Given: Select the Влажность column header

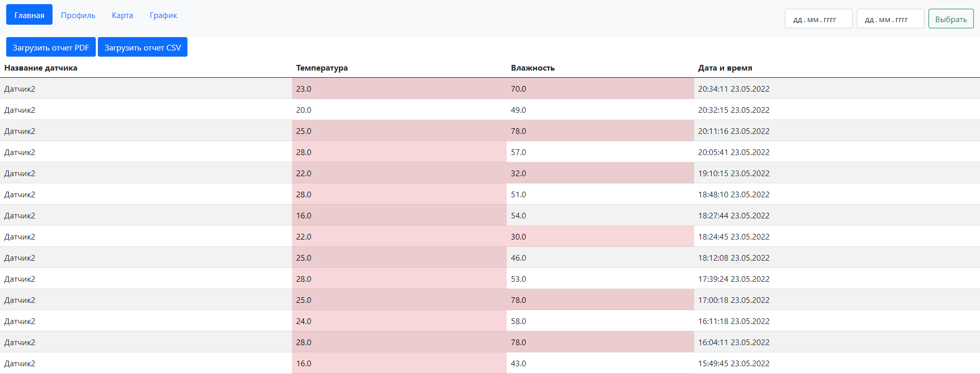Looking at the screenshot, I should point(532,68).
